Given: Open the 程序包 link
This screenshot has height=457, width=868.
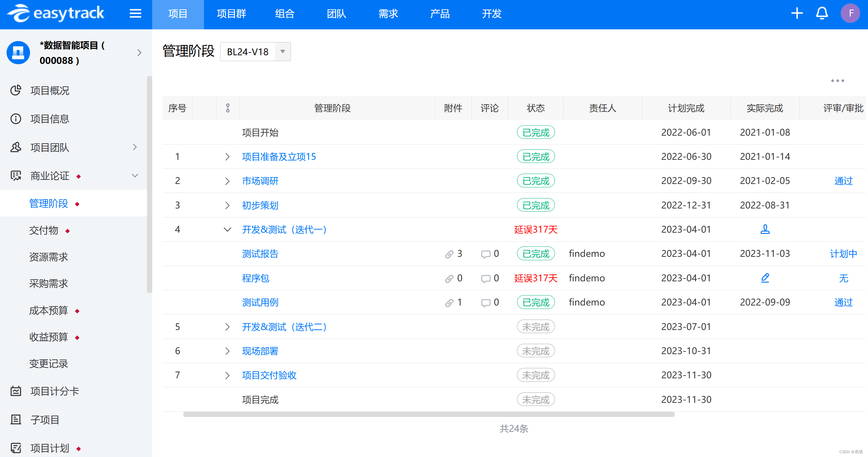Looking at the screenshot, I should (256, 278).
